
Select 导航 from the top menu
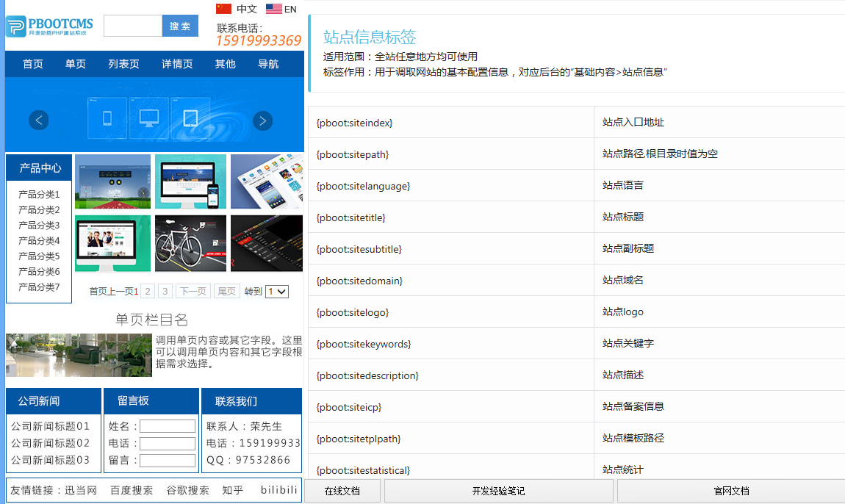coord(268,65)
